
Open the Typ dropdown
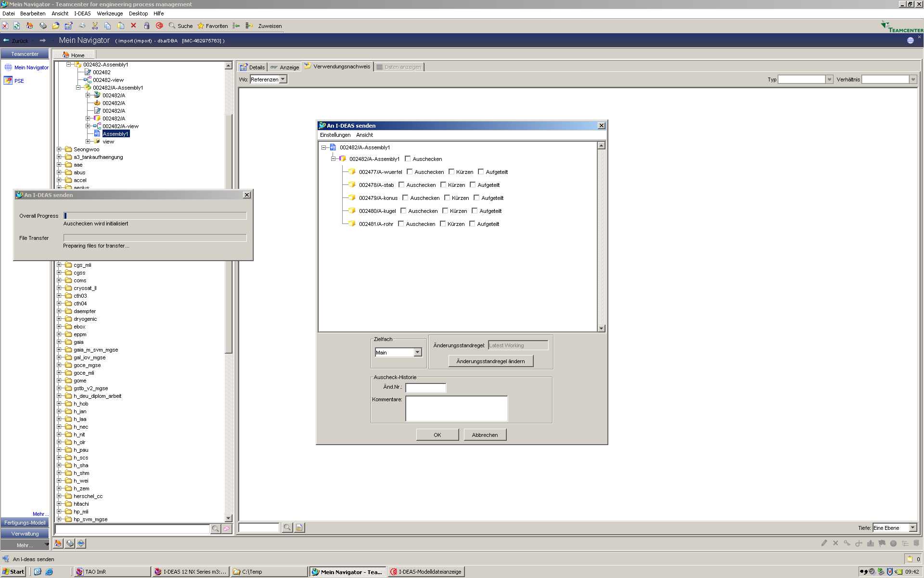tap(829, 79)
